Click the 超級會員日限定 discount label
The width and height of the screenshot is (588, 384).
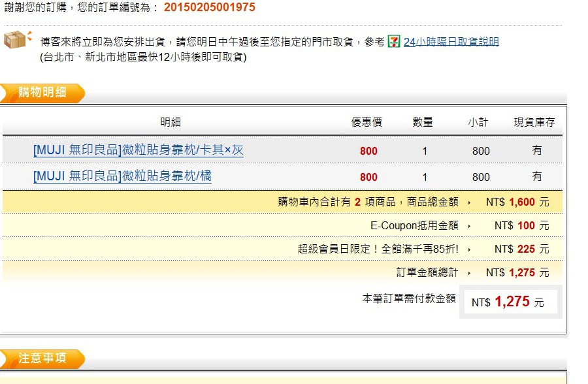(378, 249)
